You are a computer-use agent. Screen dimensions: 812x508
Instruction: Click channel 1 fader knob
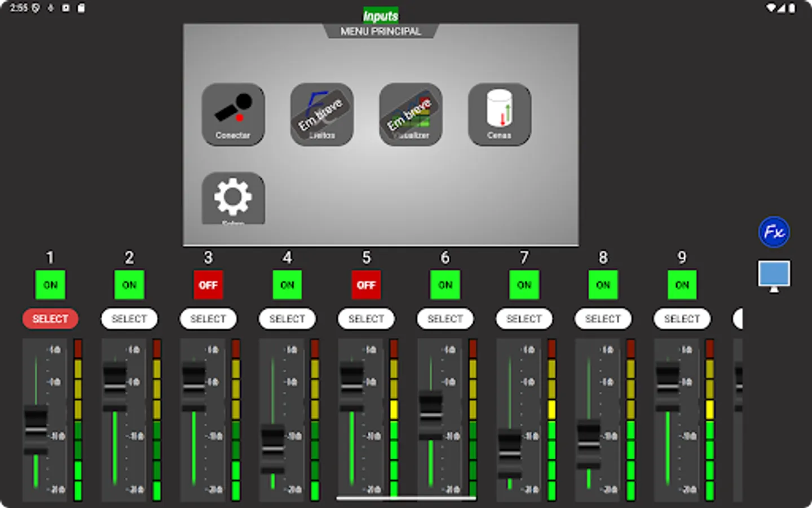[x=36, y=430]
